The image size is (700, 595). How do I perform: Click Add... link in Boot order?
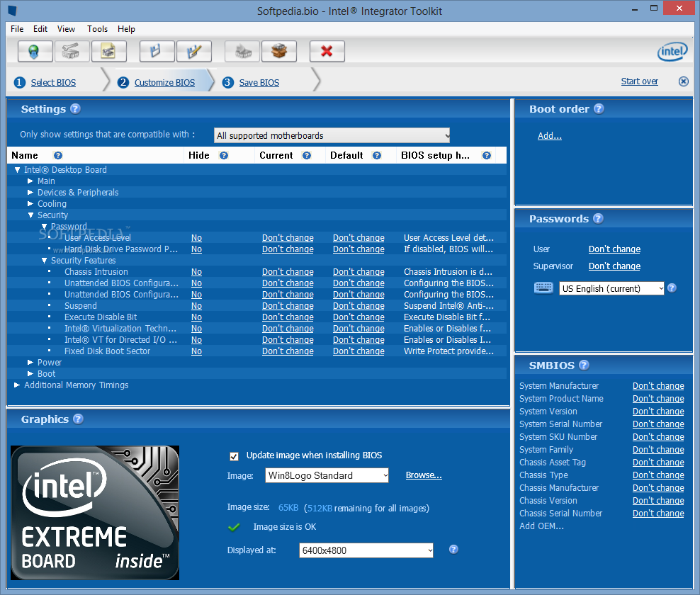point(550,136)
